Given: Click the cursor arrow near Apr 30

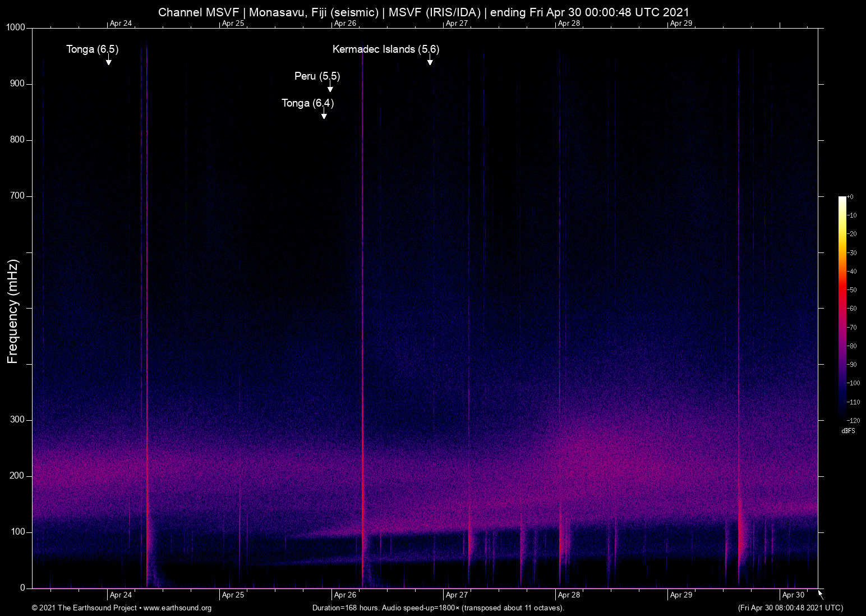Looking at the screenshot, I should point(819,595).
